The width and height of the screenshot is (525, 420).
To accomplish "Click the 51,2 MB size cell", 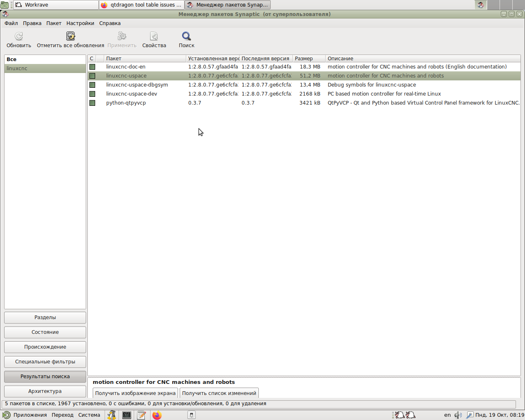I will (x=310, y=76).
